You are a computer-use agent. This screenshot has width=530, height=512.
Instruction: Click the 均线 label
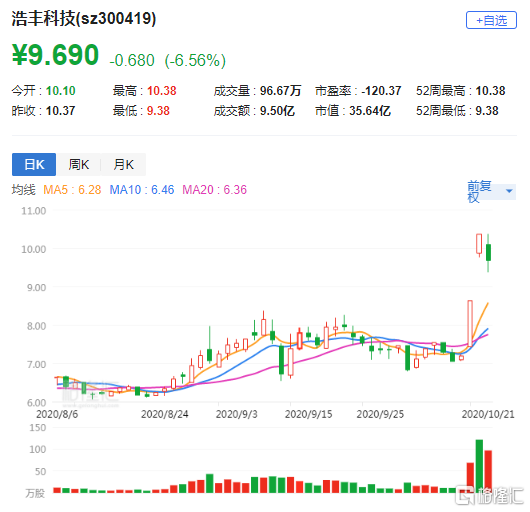click(x=23, y=190)
